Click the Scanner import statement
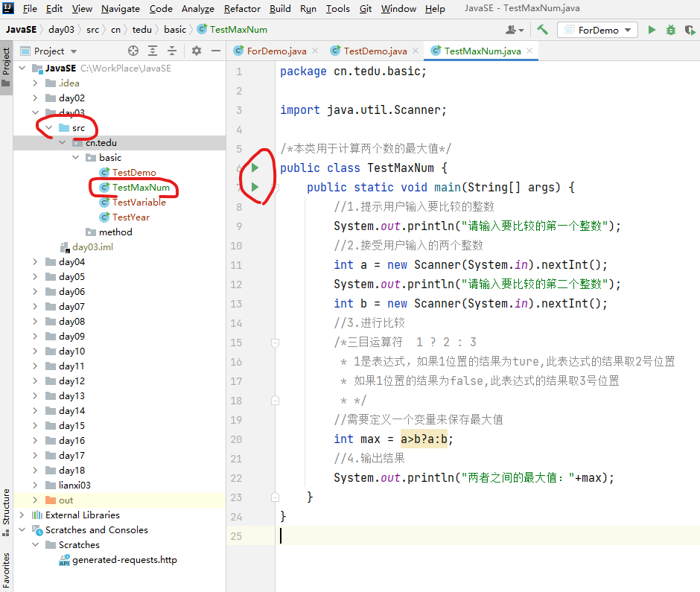Screen dimensions: 700x592 point(363,109)
